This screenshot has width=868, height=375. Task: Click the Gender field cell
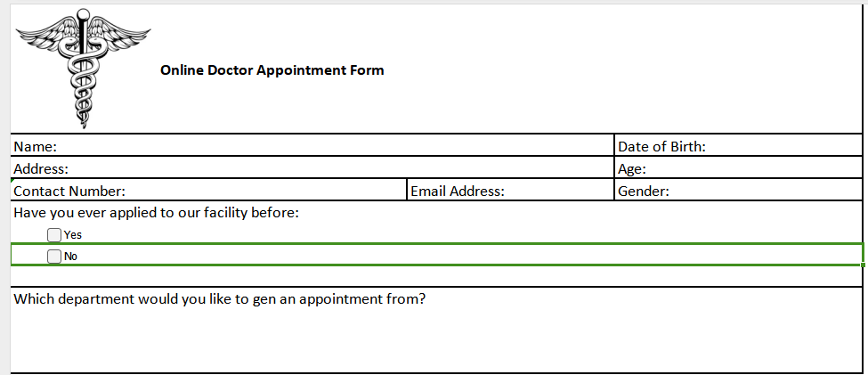tap(738, 191)
